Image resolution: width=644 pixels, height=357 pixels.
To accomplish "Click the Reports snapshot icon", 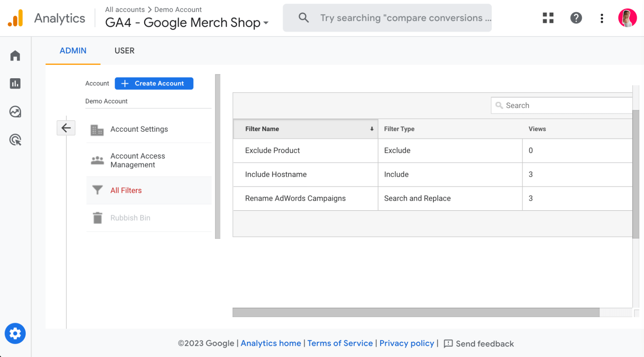I will (16, 83).
